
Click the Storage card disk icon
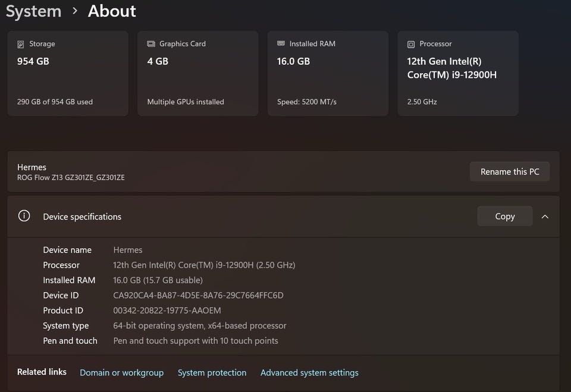click(21, 44)
